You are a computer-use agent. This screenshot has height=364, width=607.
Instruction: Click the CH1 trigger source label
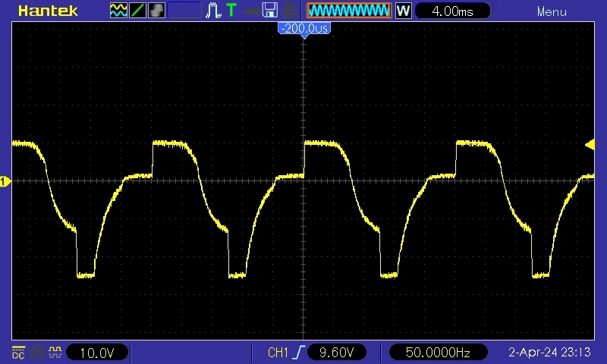278,353
